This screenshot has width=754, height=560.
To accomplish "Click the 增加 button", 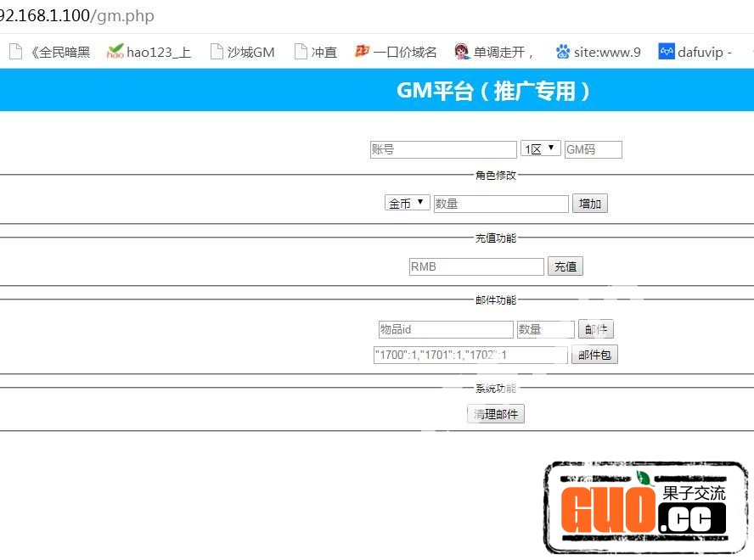I will pyautogui.click(x=589, y=204).
